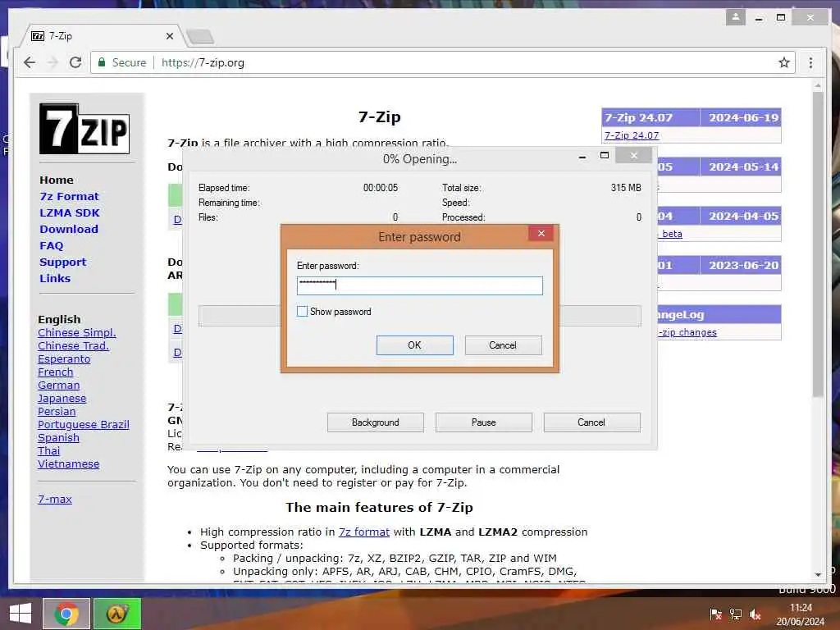
Task: Select the 7-Zip browser tab
Action: [x=102, y=36]
